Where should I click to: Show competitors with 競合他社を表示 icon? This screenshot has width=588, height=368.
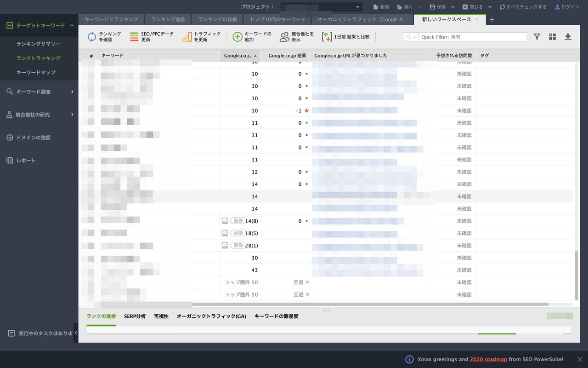284,37
